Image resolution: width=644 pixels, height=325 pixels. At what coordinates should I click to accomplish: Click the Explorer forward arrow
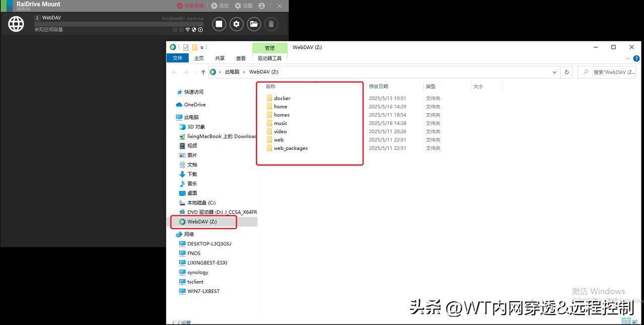click(186, 72)
